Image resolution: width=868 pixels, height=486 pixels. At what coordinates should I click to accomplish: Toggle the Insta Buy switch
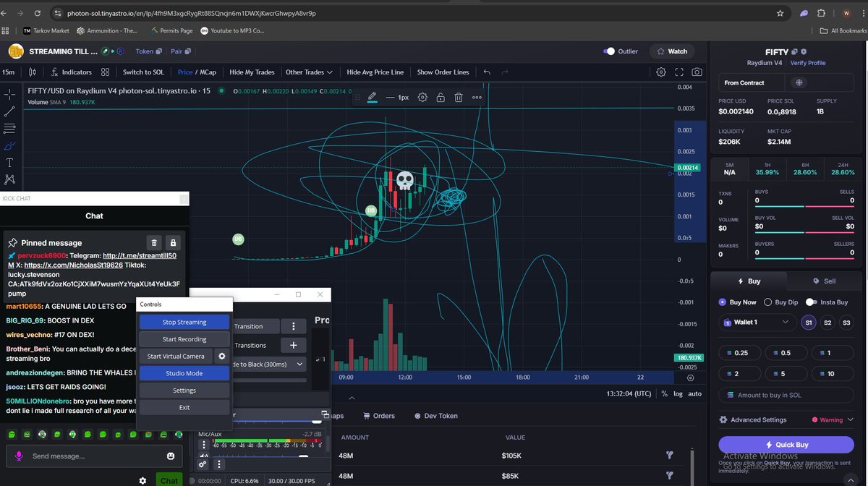pos(811,302)
